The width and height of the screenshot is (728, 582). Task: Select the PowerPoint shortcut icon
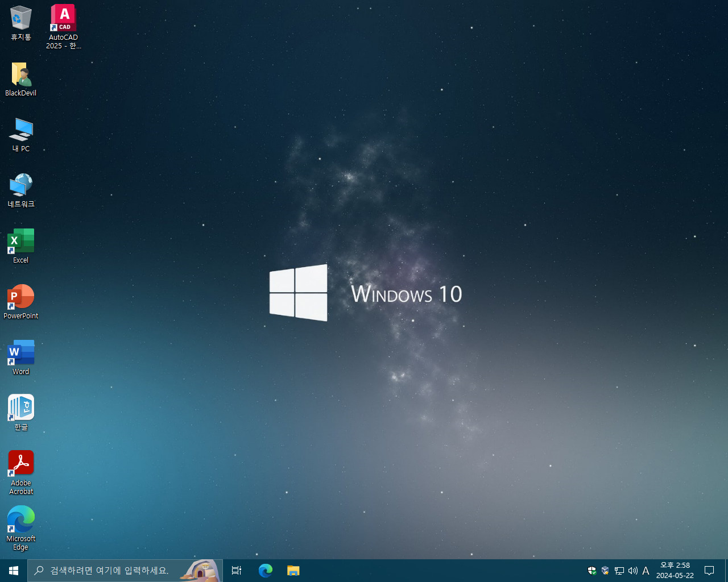tap(21, 301)
